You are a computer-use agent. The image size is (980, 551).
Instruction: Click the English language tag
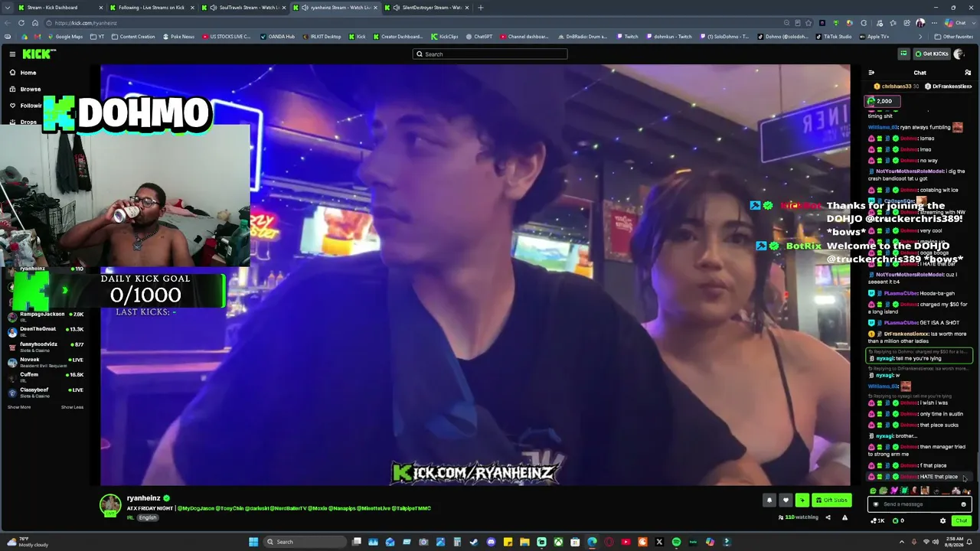pos(148,518)
